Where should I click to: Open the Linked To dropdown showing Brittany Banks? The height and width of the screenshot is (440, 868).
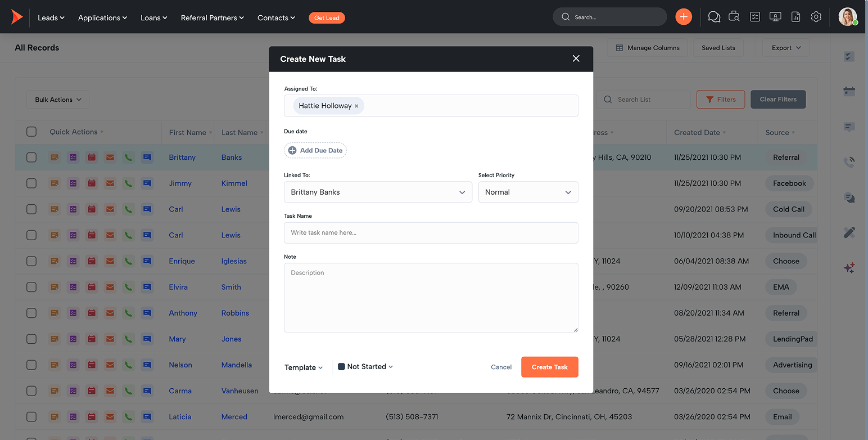378,192
